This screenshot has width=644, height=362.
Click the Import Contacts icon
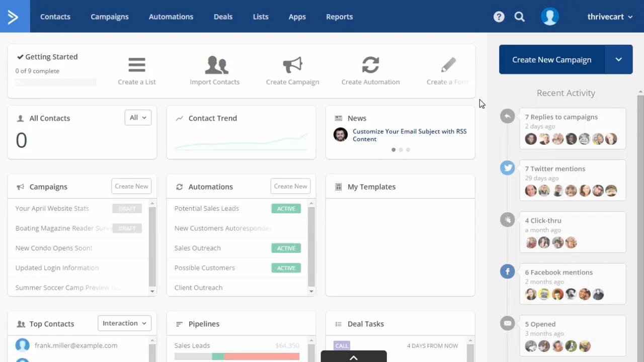(x=216, y=65)
